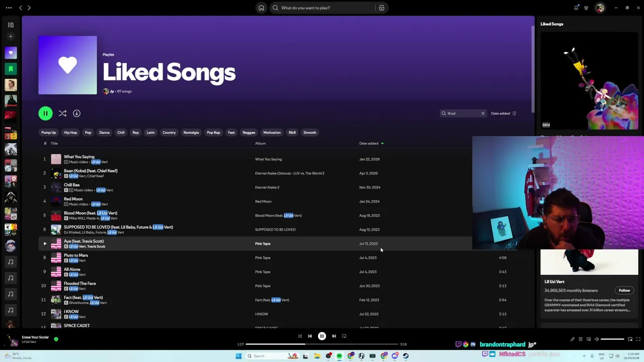Play Aye (feat. Travis Scott) row
This screenshot has width=644, height=362.
[x=45, y=244]
